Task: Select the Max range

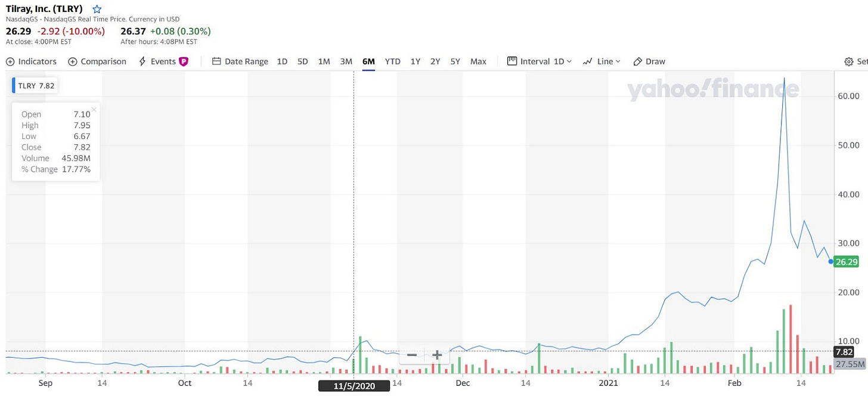Action: point(478,61)
